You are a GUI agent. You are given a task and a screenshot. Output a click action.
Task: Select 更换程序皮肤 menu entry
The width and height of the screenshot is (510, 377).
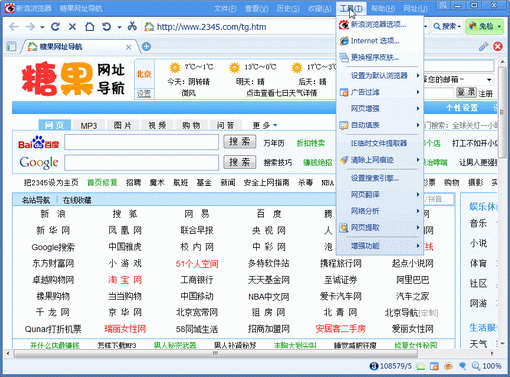[x=375, y=57]
